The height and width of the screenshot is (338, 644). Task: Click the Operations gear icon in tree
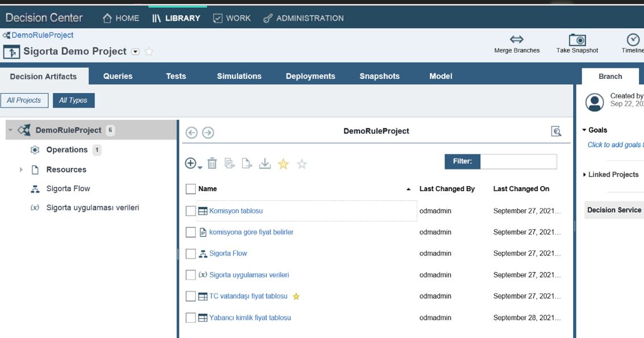(35, 150)
